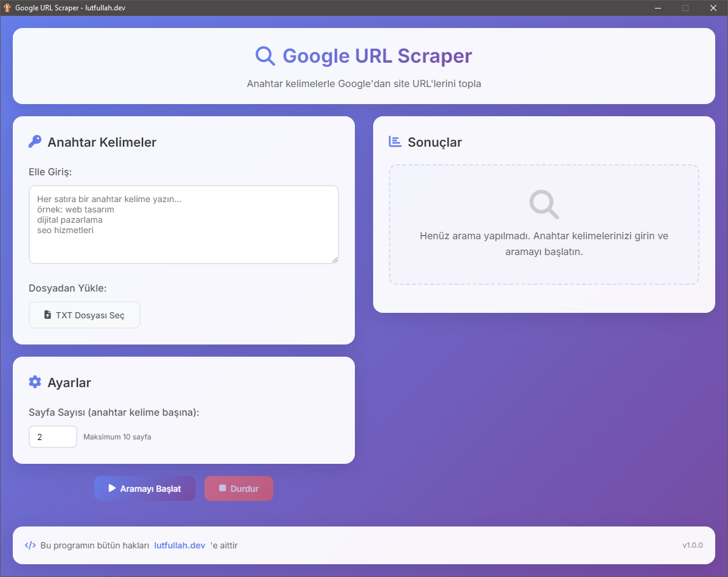Click the key icon in Anahtar Kelimeler header
Screen dimensions: 728x577
(35, 141)
